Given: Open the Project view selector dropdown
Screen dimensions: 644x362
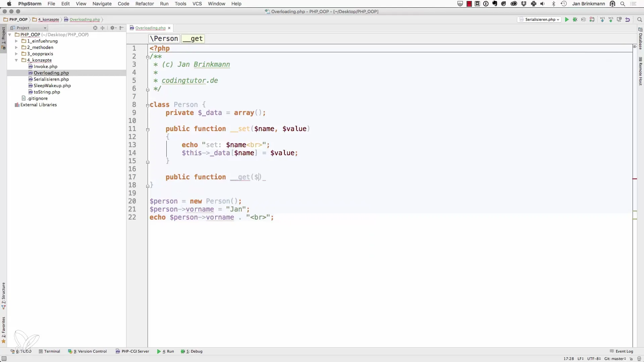Looking at the screenshot, I should click(29, 28).
